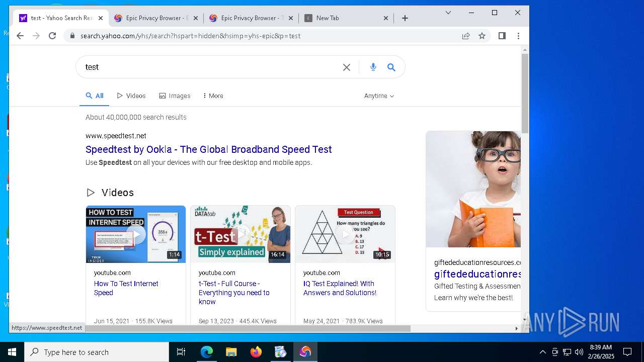Screen dimensions: 644x362
Task: Start a voice search with the microphone
Action: tap(373, 67)
